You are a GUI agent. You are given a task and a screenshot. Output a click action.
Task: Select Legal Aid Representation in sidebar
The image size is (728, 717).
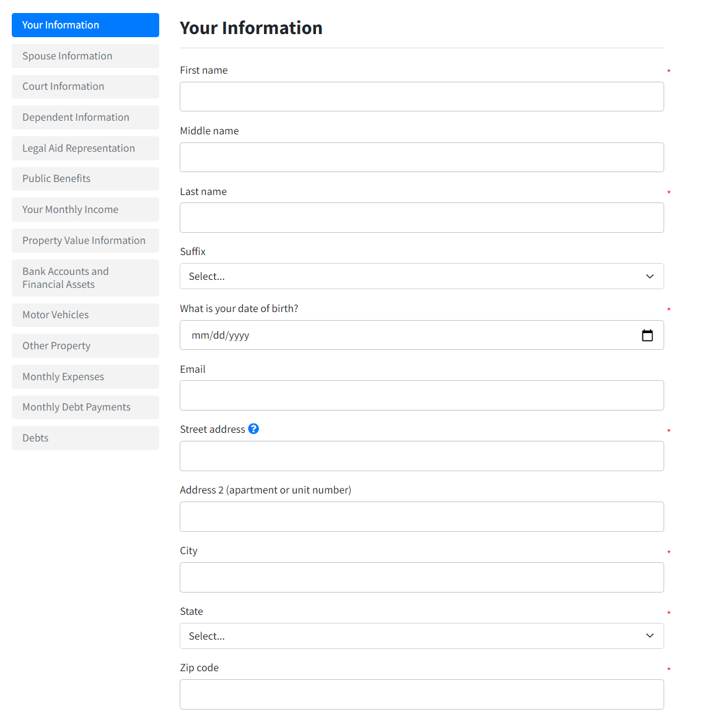tap(86, 149)
